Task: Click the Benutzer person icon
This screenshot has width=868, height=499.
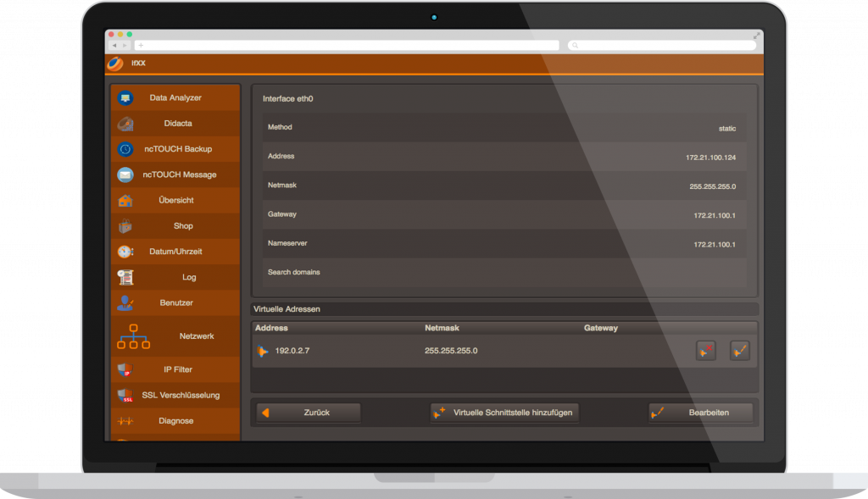Action: 125,303
